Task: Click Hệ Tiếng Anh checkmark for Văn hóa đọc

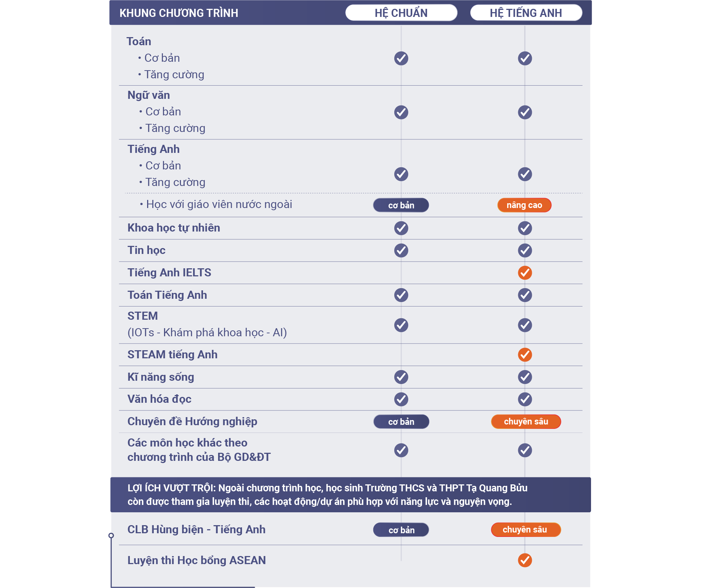Action: [x=525, y=399]
